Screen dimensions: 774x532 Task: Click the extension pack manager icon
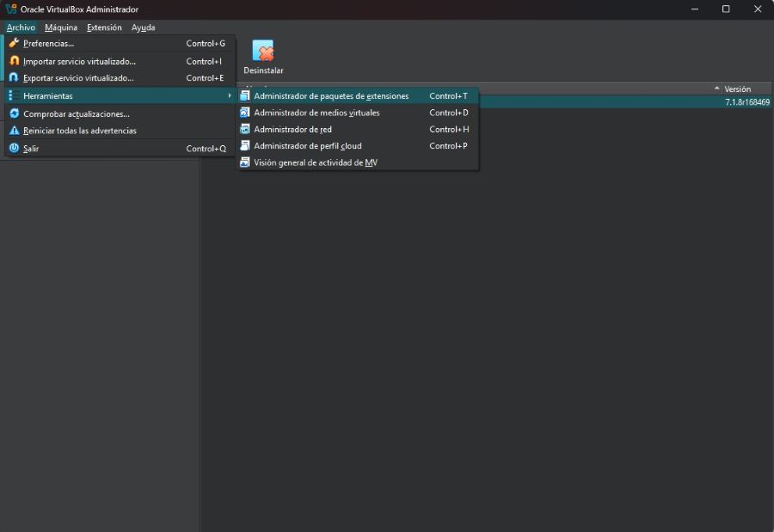click(x=245, y=96)
